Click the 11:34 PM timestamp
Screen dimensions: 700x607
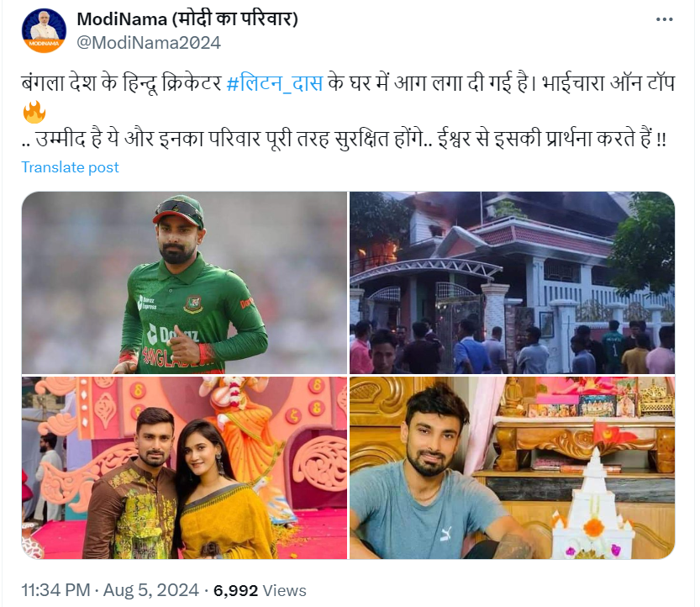tap(55, 590)
